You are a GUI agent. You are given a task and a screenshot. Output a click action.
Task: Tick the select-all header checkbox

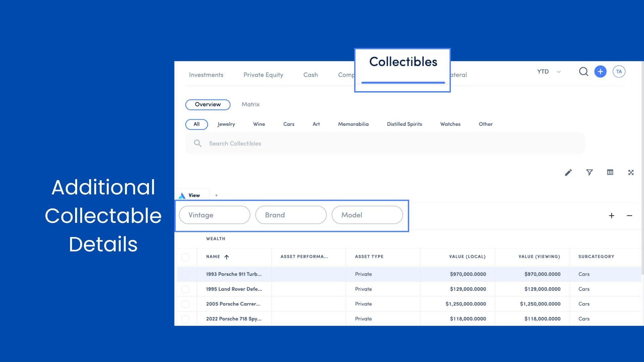(185, 257)
